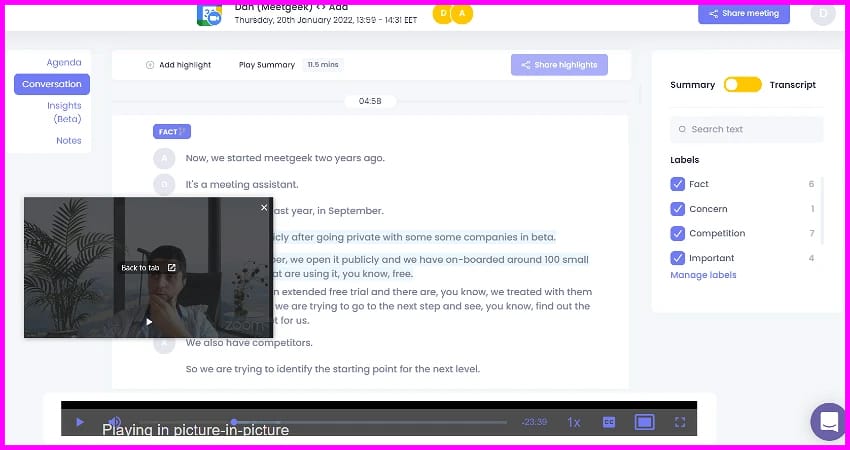Click the Share meeting button
This screenshot has height=450, width=850.
tap(743, 14)
